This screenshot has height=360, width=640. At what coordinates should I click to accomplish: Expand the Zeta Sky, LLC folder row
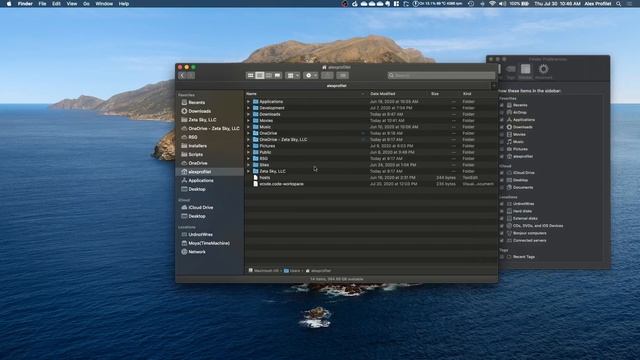tap(248, 171)
